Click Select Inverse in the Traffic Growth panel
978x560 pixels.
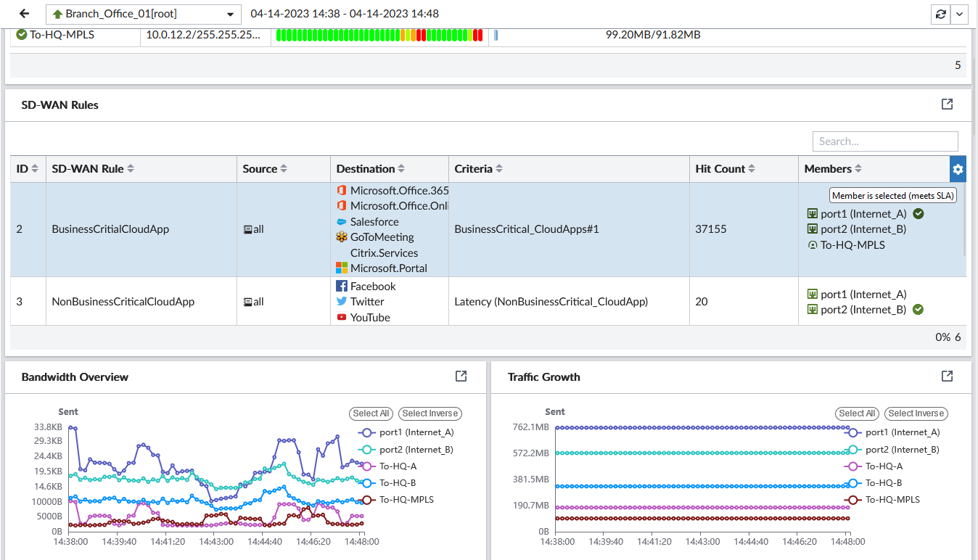tap(916, 413)
